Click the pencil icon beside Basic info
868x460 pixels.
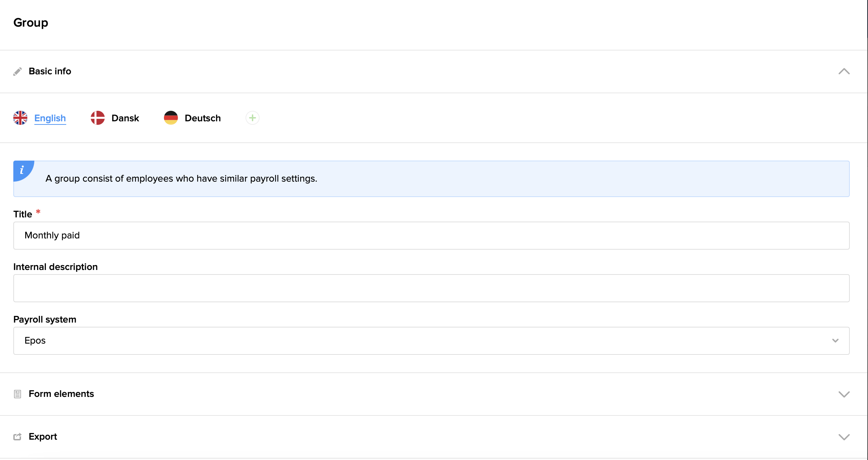(18, 72)
